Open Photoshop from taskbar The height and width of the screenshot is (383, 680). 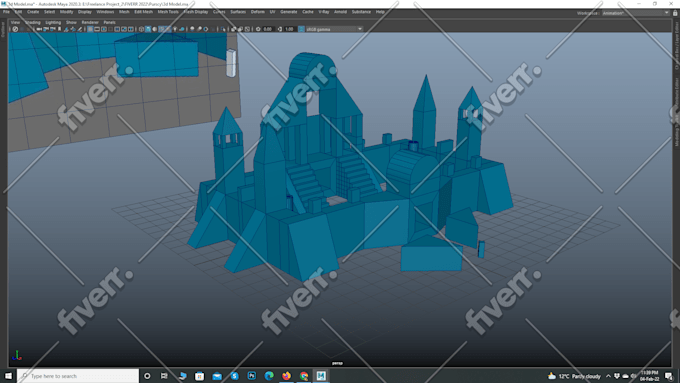tap(252, 376)
